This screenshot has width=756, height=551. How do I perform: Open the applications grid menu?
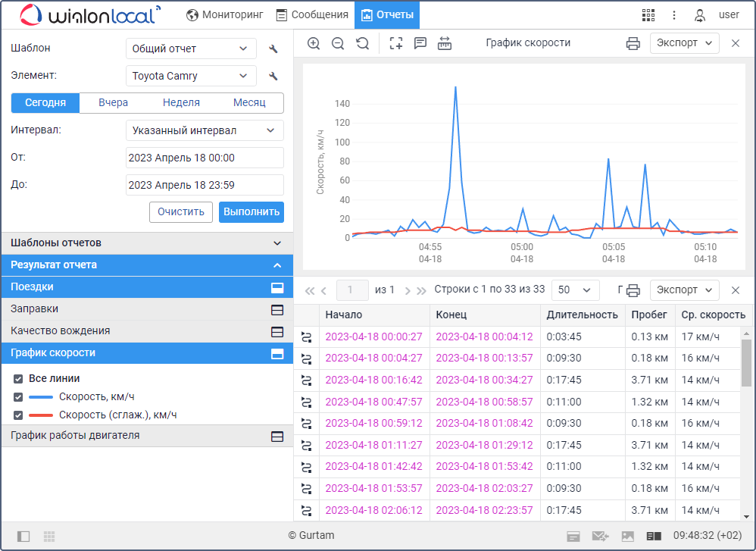tap(648, 15)
